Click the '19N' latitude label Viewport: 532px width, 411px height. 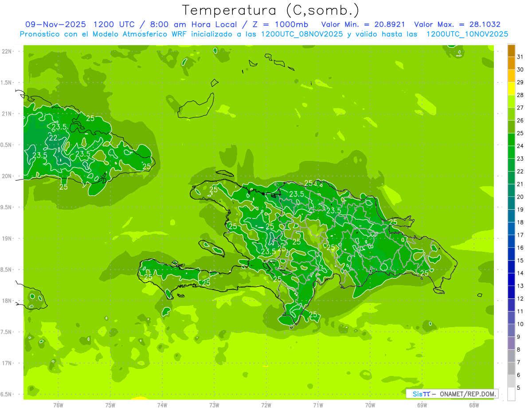6,238
